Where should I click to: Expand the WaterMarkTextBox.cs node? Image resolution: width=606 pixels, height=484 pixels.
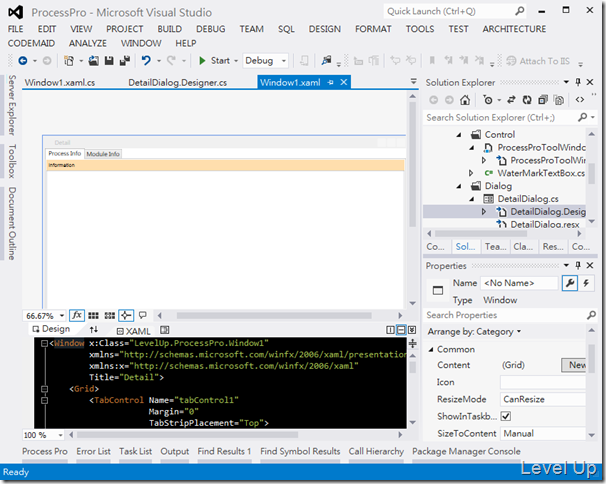(x=471, y=173)
